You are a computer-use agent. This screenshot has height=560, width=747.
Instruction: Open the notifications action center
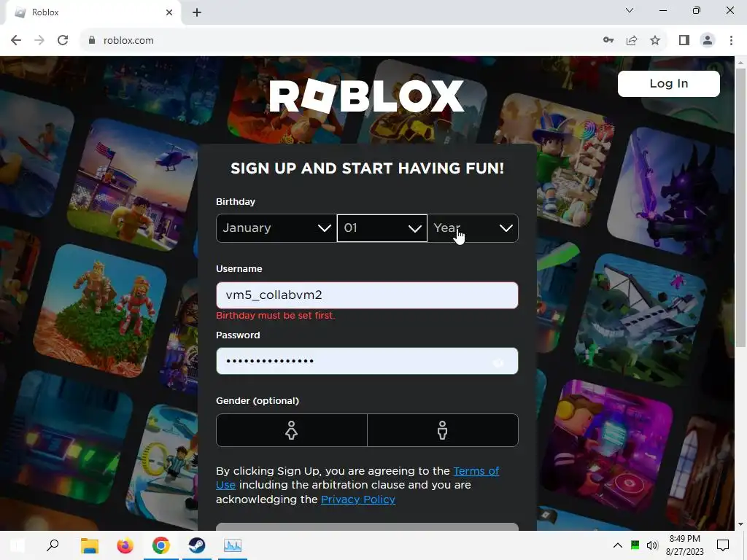coord(723,545)
